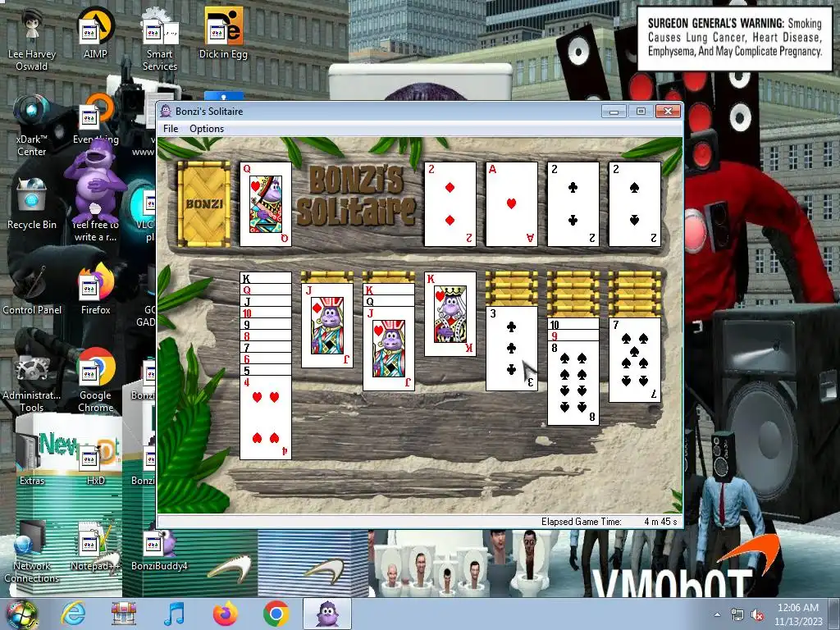Image resolution: width=840 pixels, height=630 pixels.
Task: Select the 8 of spades tableau card
Action: (x=573, y=383)
